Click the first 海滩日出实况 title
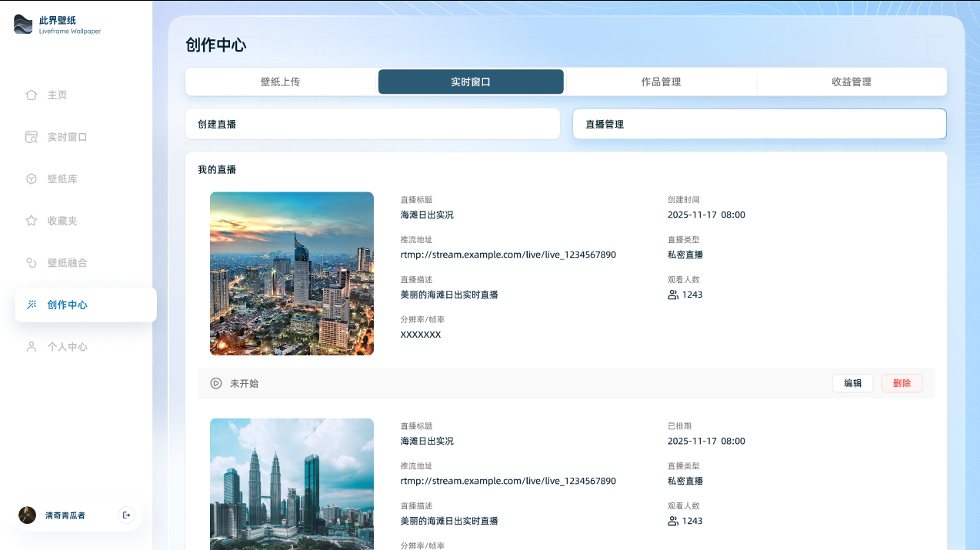The height and width of the screenshot is (550, 980). (427, 215)
